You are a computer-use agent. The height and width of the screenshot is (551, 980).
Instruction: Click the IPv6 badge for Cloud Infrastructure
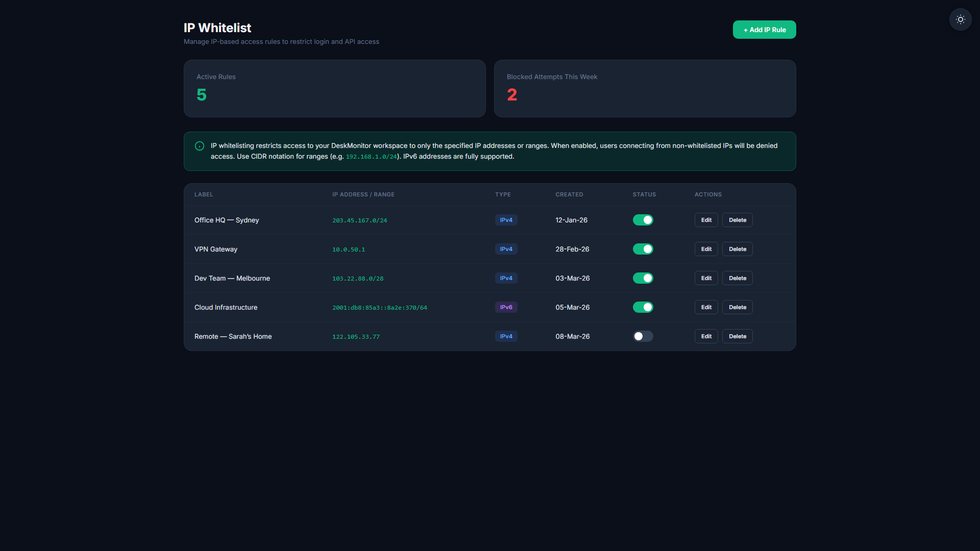506,307
